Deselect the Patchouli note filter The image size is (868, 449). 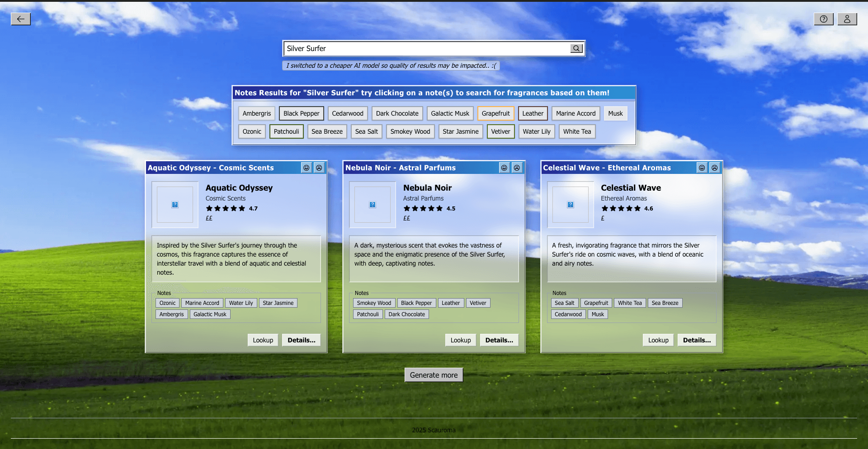(286, 131)
